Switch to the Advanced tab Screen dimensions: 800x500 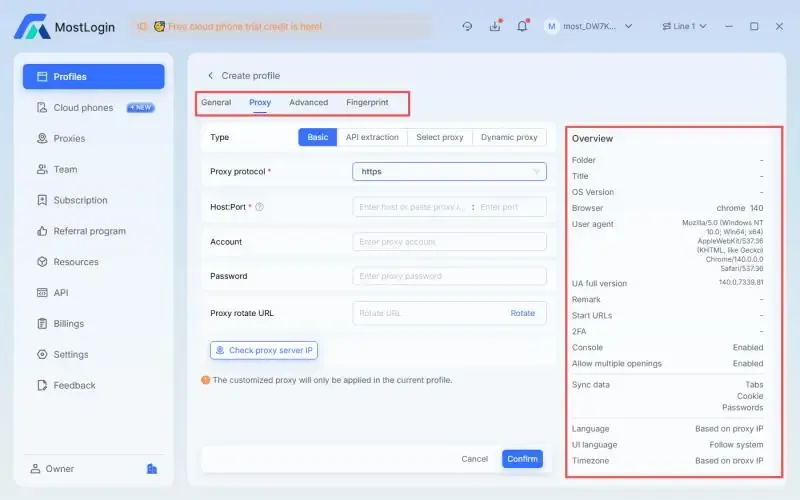pos(308,103)
